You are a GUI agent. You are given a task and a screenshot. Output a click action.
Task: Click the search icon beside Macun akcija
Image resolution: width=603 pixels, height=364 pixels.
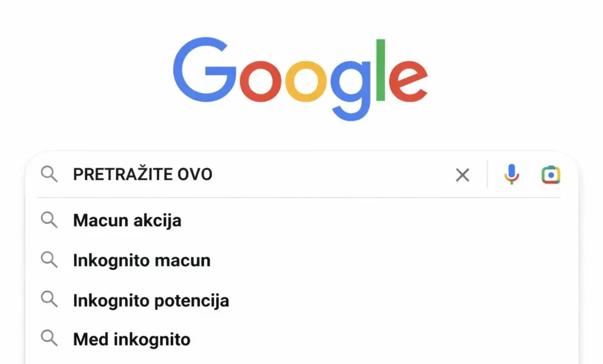tap(49, 220)
